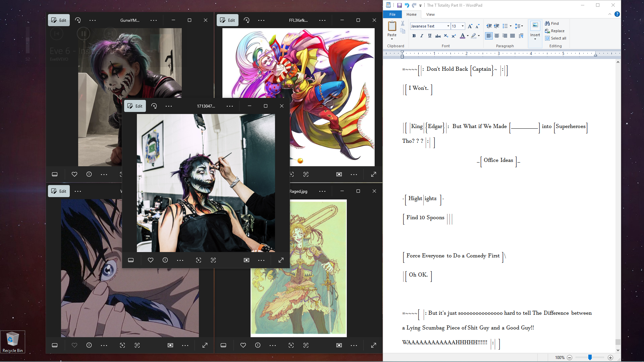Enter fullscreen in 1713047 photo window

click(281, 260)
